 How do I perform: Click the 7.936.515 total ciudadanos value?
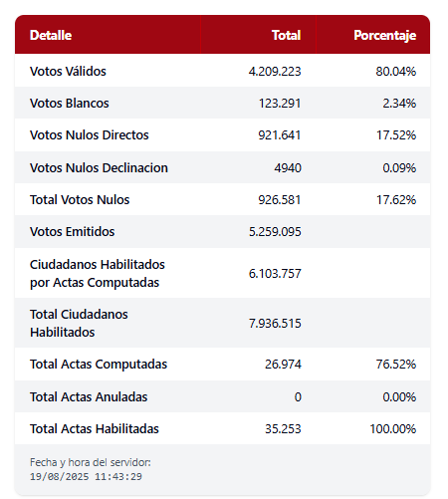(x=275, y=323)
